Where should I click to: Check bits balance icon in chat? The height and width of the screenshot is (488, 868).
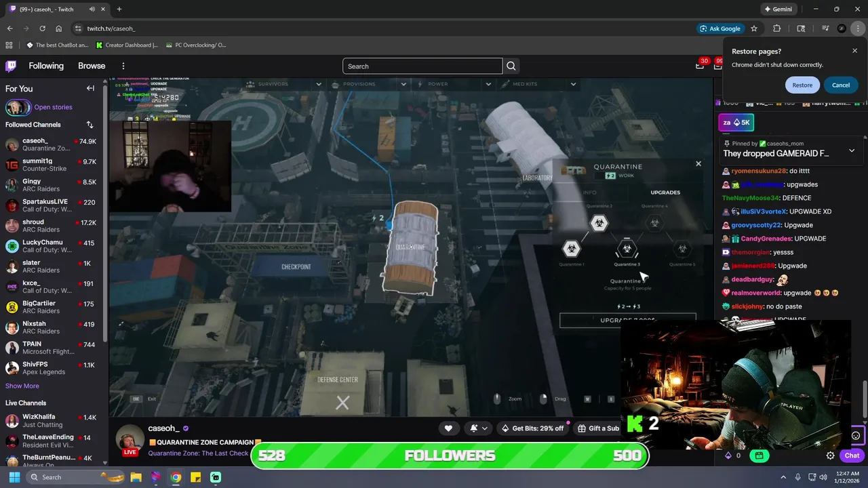click(x=729, y=455)
